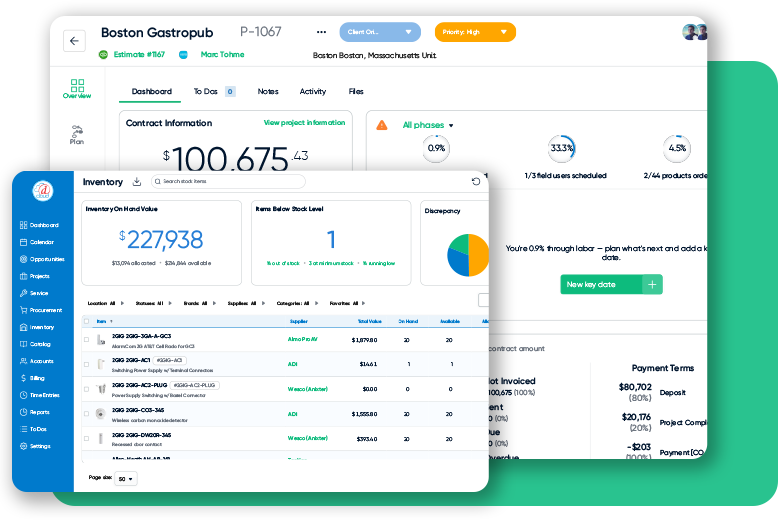Open Service in the blue sidebar
Viewport: 780px width, 526px height.
[34, 293]
